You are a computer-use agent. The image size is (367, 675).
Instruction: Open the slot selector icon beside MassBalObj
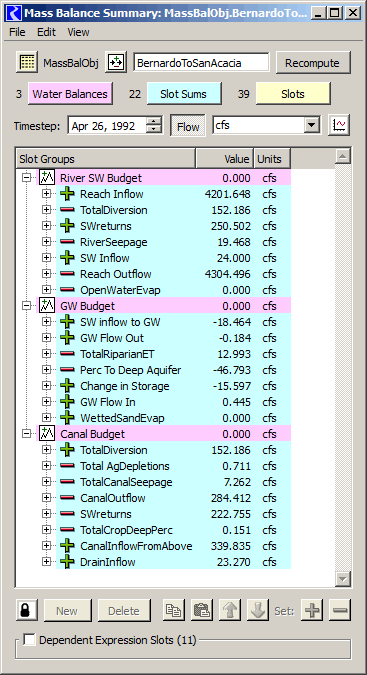tap(116, 62)
